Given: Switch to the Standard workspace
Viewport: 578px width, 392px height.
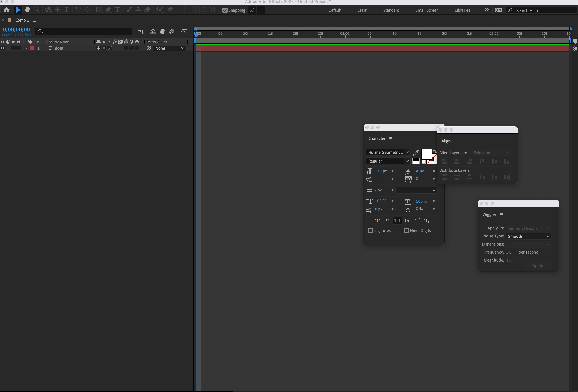Looking at the screenshot, I should click(391, 10).
